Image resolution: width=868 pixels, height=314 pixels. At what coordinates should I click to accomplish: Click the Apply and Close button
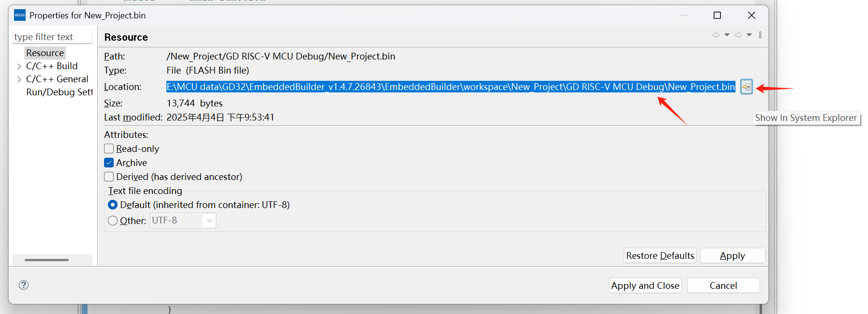[x=645, y=285]
